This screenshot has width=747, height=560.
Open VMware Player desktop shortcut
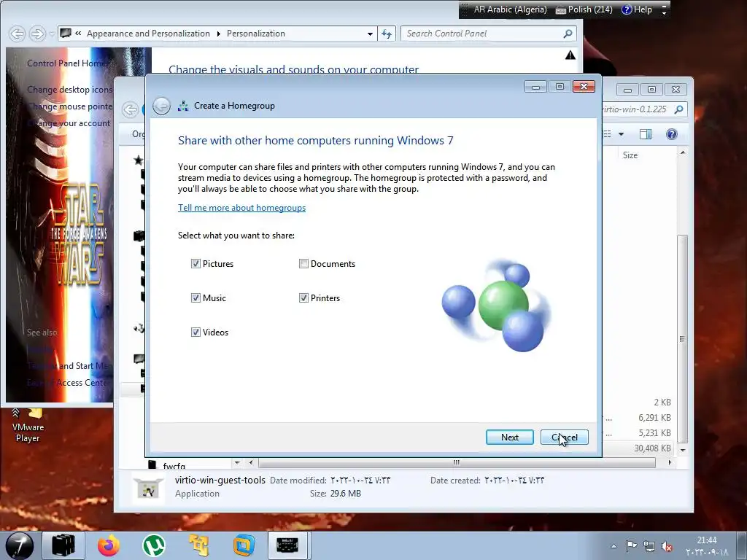point(28,425)
